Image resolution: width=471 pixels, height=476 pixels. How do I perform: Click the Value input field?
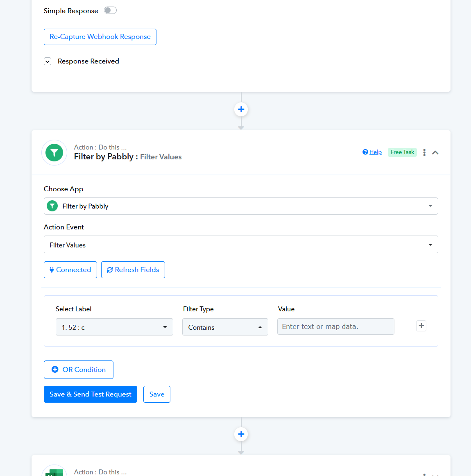point(336,326)
